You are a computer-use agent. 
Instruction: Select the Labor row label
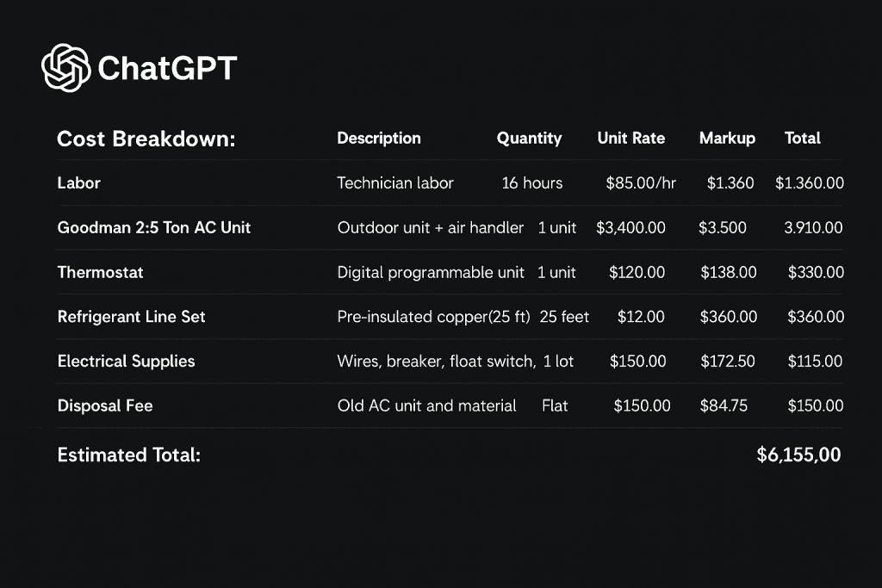tap(78, 183)
